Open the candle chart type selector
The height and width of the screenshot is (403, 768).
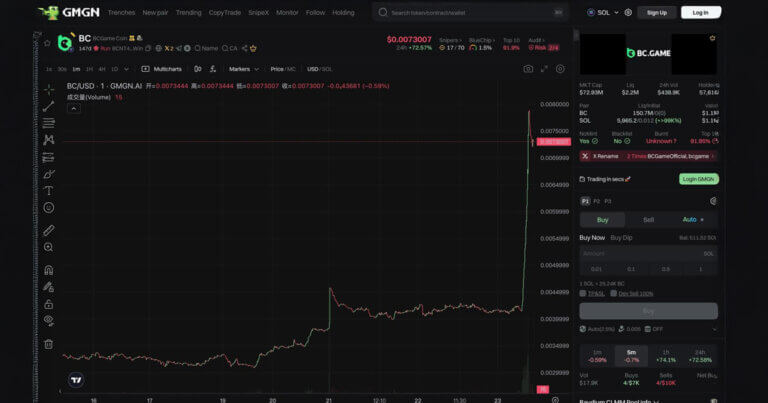[x=197, y=69]
